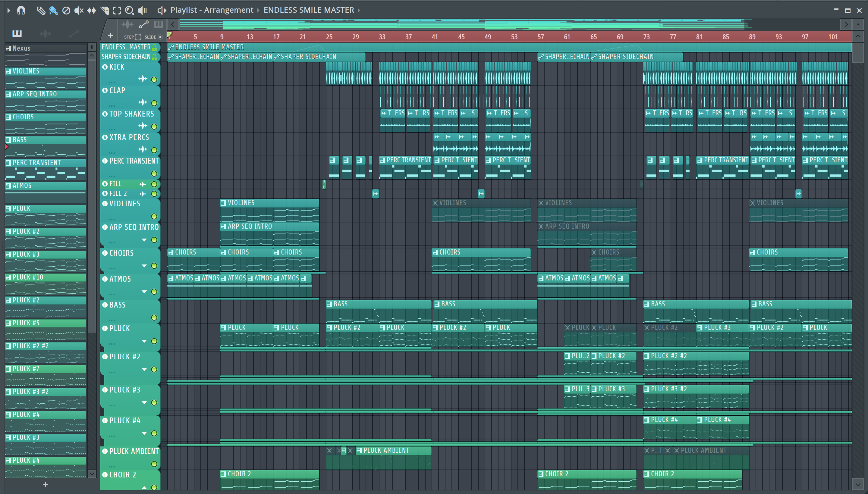Click the PLUCK #10 pattern icon in picker
This screenshot has width=868, height=494.
point(8,277)
